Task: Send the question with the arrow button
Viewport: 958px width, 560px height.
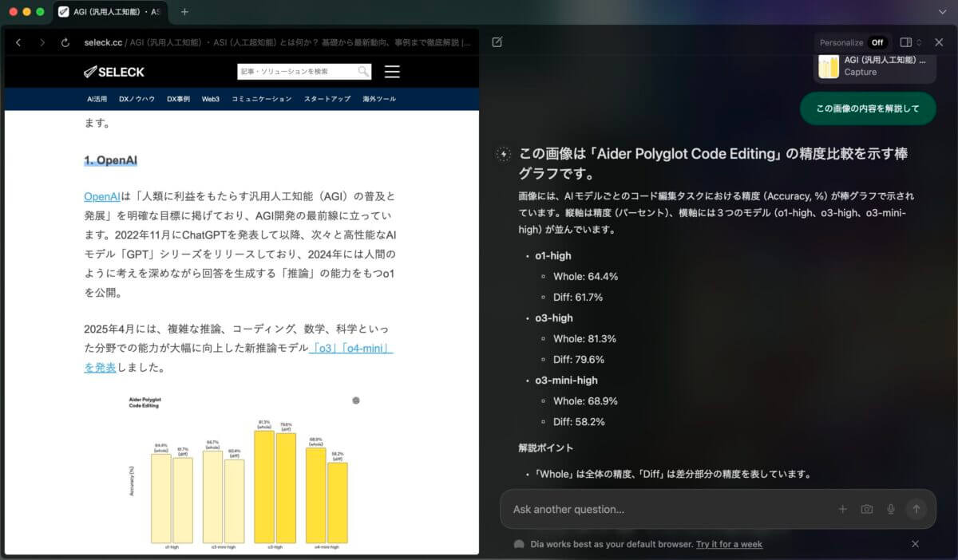Action: coord(916,509)
